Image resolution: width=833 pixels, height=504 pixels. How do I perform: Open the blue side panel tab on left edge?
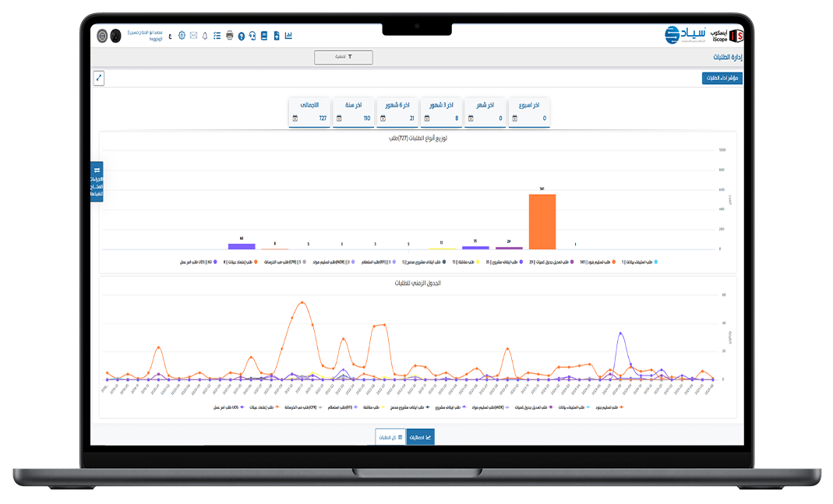click(97, 182)
